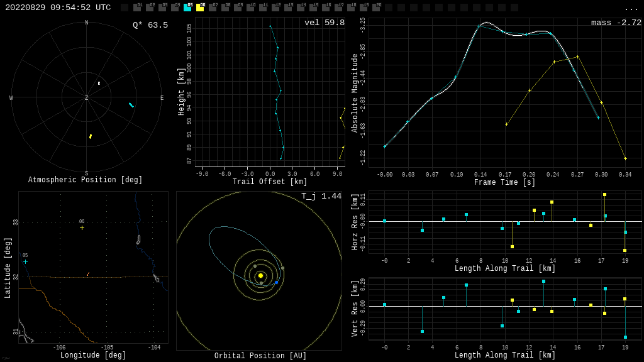
Task: Click the yellow light-curve peak at 0.27 s
Action: pos(578,57)
